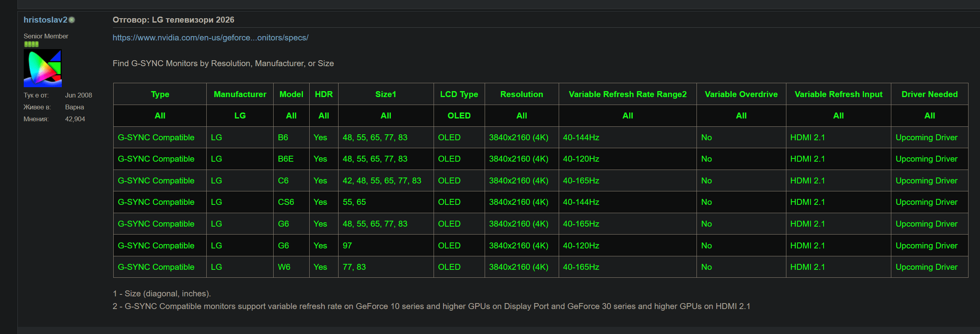Click the 'All' filter under Type
Screen dimensions: 980x334
160,116
